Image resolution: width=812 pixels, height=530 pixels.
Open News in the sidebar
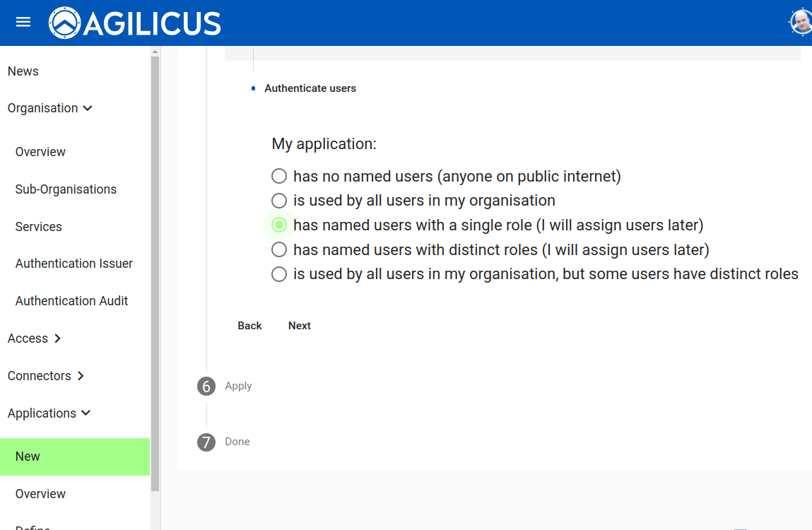(23, 71)
